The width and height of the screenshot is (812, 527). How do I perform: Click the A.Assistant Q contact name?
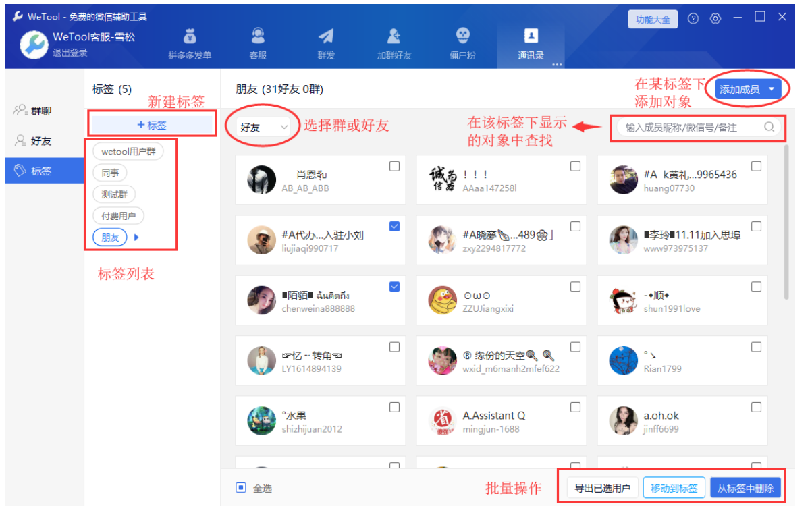tap(494, 416)
